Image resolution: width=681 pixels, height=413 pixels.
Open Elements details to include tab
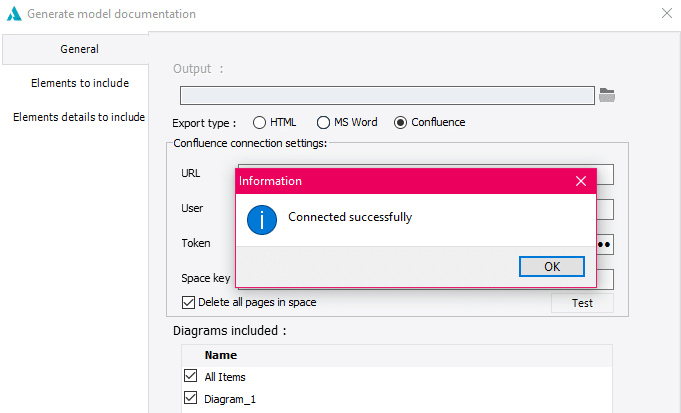[x=79, y=117]
